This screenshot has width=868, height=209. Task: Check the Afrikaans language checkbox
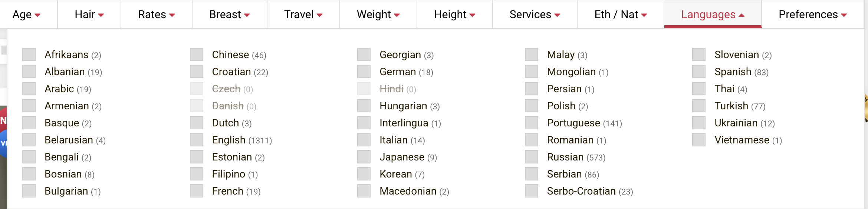point(29,54)
